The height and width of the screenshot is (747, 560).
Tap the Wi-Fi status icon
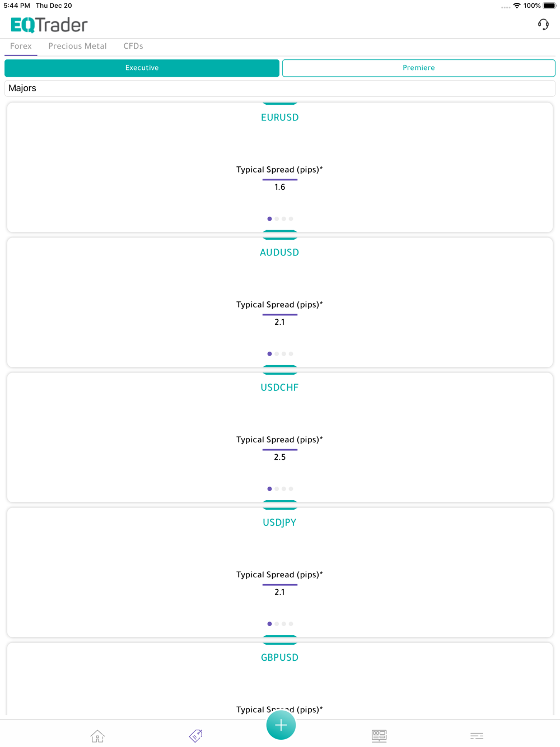(x=517, y=6)
